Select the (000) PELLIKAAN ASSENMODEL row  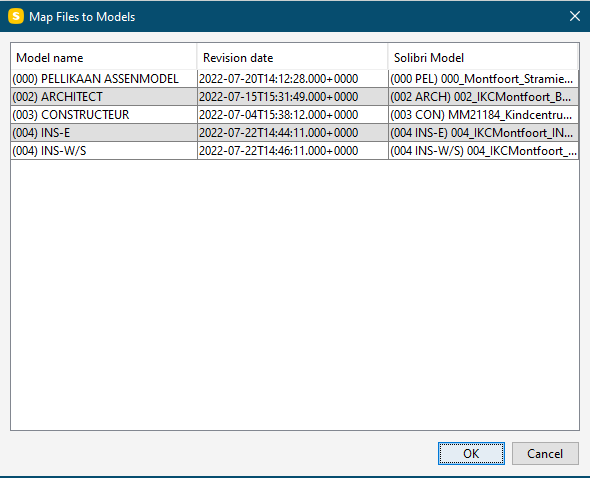[x=295, y=79]
